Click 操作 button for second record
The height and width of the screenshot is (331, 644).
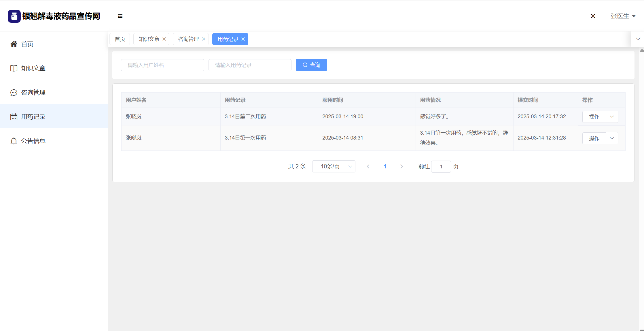594,138
